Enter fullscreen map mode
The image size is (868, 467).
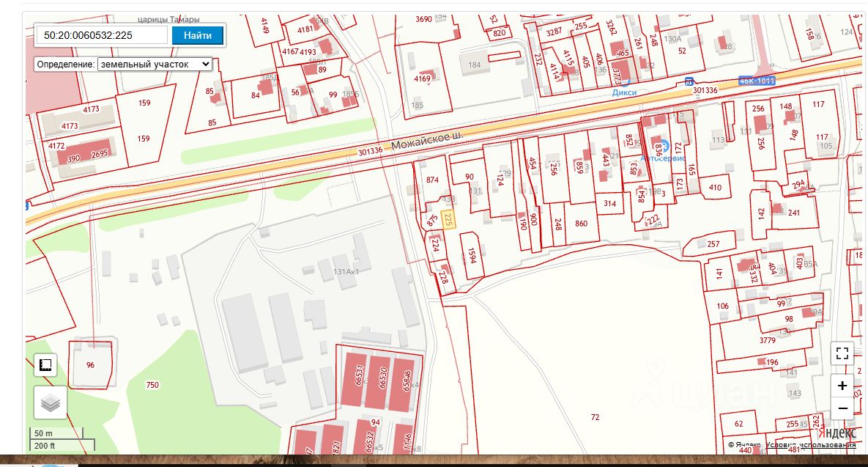[x=842, y=353]
